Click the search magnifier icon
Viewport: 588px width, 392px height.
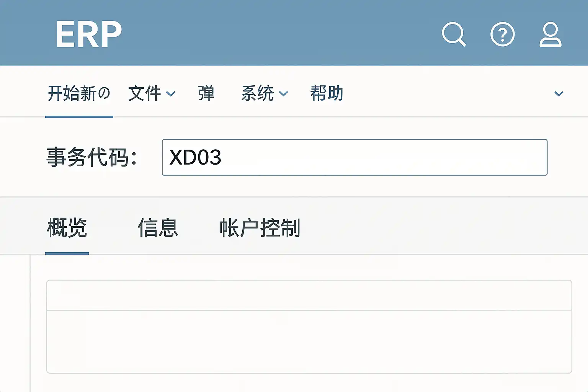click(x=453, y=34)
